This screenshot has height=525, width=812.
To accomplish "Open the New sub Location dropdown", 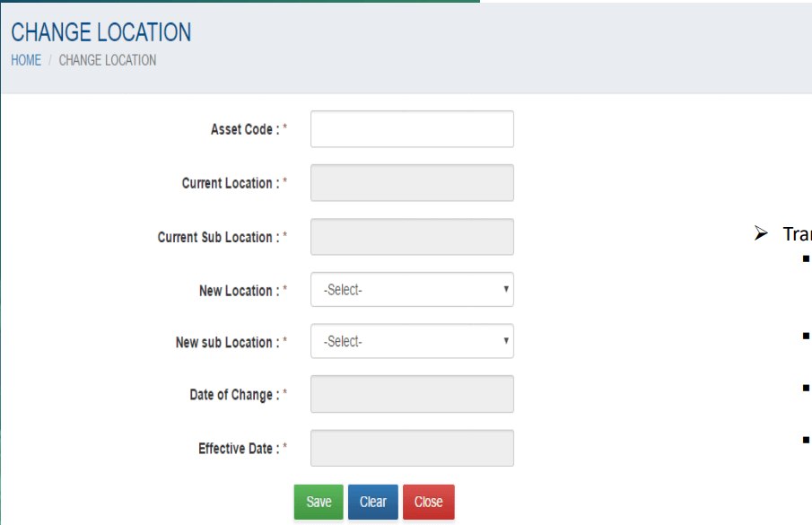I will click(x=412, y=341).
